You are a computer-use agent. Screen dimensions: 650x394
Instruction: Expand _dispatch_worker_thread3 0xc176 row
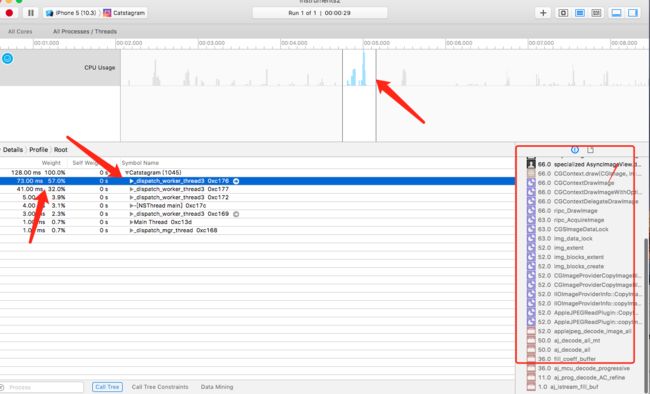tap(131, 181)
